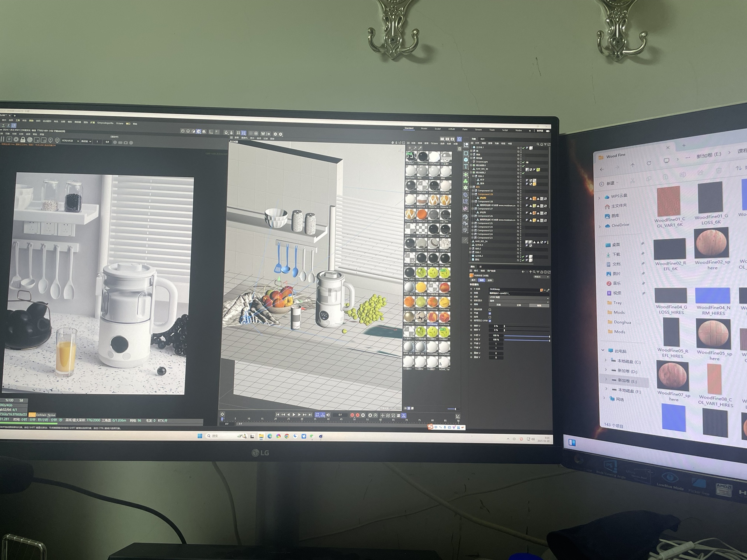The width and height of the screenshot is (747, 560).
Task: Toggle visibility dots for Component132 row
Action: coord(521,191)
